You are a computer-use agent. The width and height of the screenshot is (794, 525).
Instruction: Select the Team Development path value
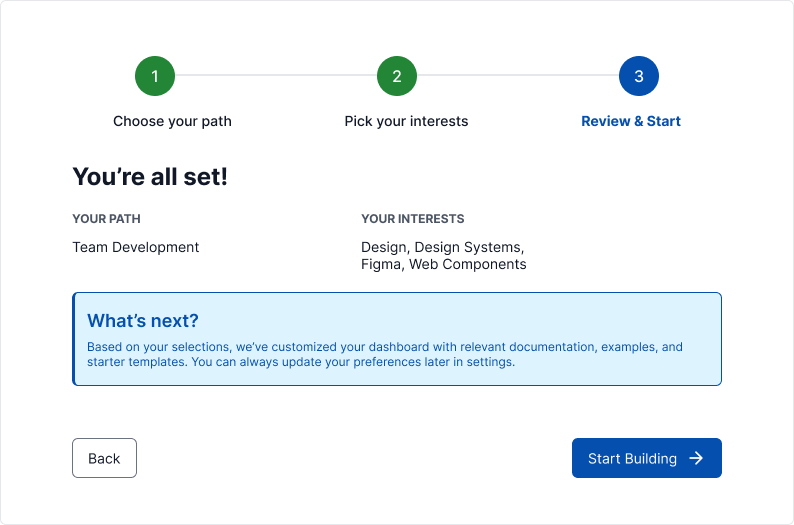[x=136, y=247]
